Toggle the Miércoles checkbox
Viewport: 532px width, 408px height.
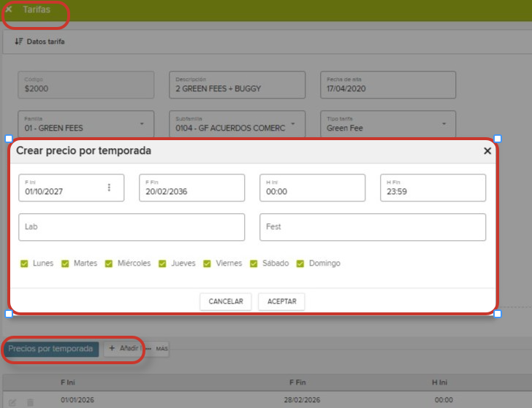[109, 263]
